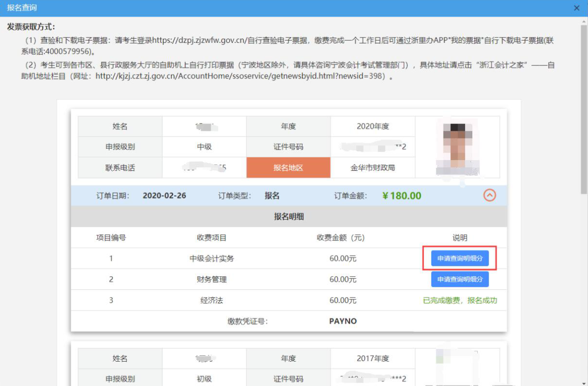Select the highlighted 报名地区 cell
This screenshot has width=588, height=386.
(x=288, y=168)
